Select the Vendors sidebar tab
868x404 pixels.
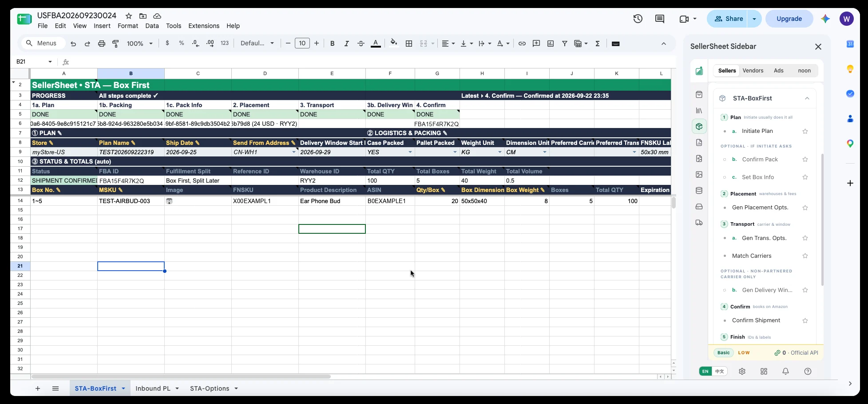point(753,71)
